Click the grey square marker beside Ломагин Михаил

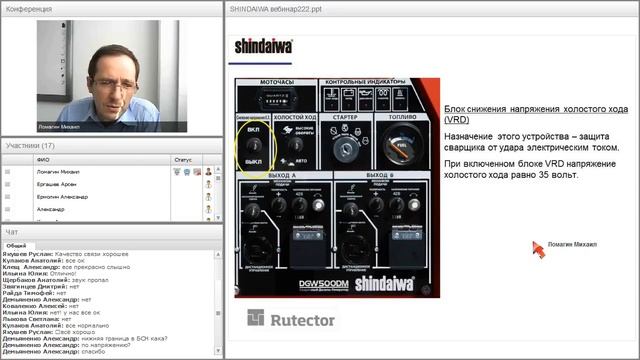point(7,172)
